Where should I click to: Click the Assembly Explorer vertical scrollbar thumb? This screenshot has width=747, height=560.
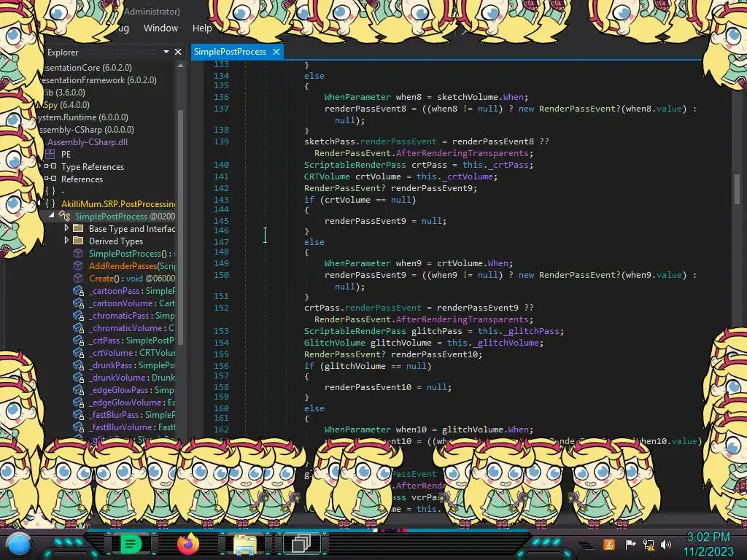[x=181, y=226]
